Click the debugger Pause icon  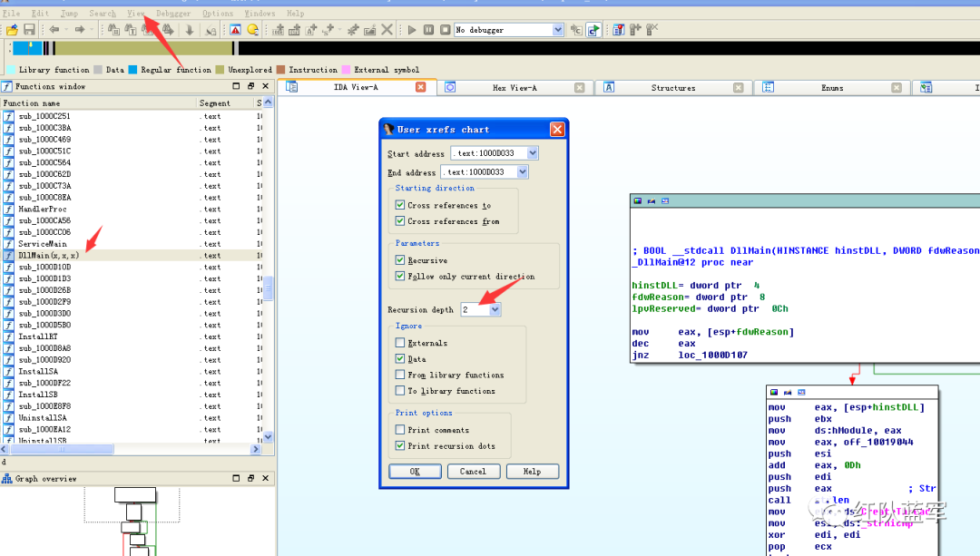[x=428, y=30]
